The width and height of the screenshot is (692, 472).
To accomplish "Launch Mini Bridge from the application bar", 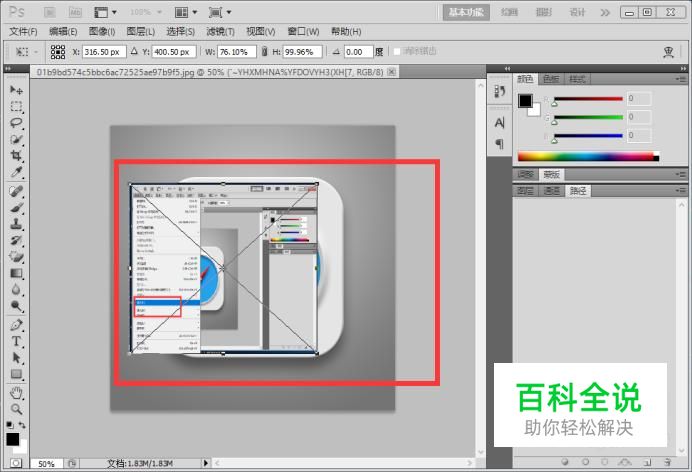I will pos(75,12).
